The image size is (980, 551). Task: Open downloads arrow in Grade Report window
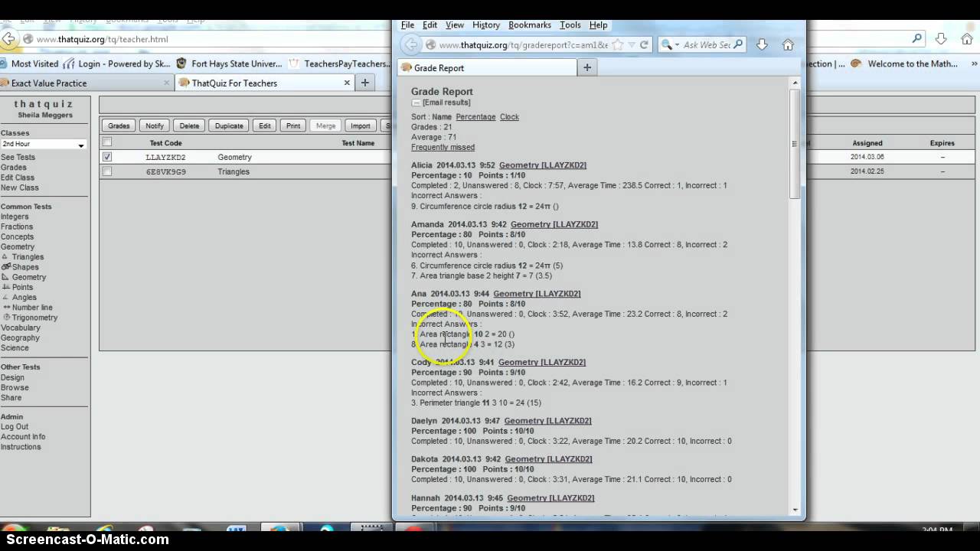(762, 45)
